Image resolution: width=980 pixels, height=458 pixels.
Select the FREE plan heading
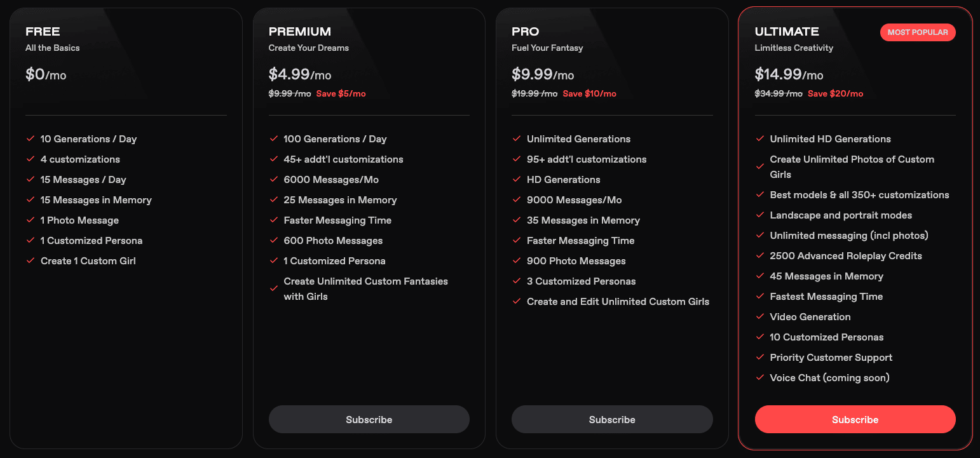[x=43, y=32]
